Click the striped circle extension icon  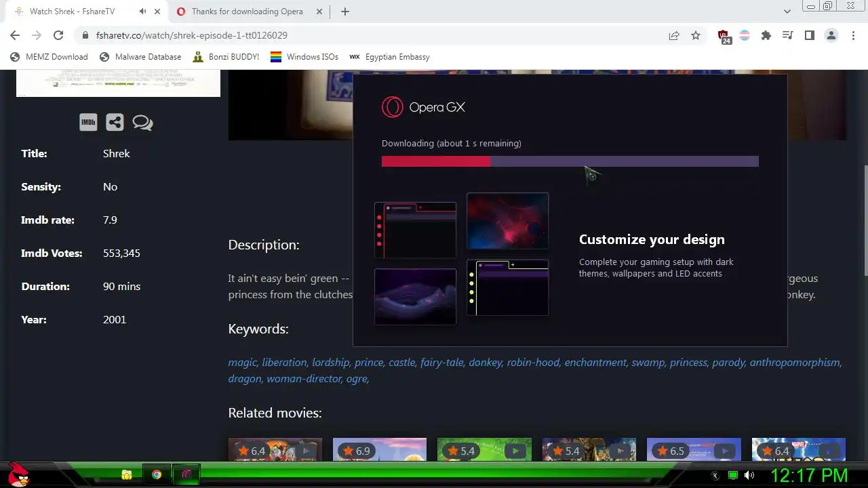pos(745,35)
